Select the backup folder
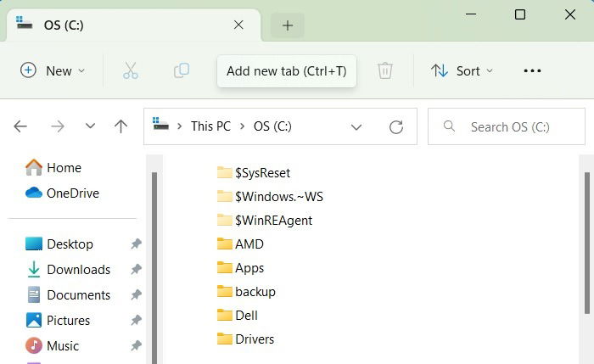594x364 pixels. [x=246, y=292]
